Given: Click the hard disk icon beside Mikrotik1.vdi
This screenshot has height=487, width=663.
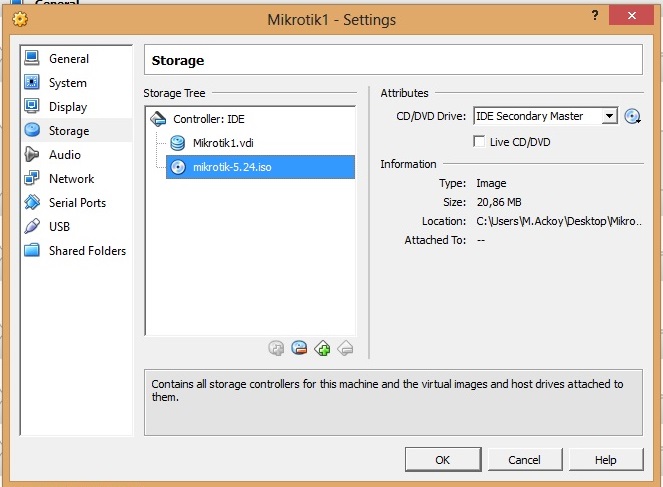Looking at the screenshot, I should click(x=178, y=143).
